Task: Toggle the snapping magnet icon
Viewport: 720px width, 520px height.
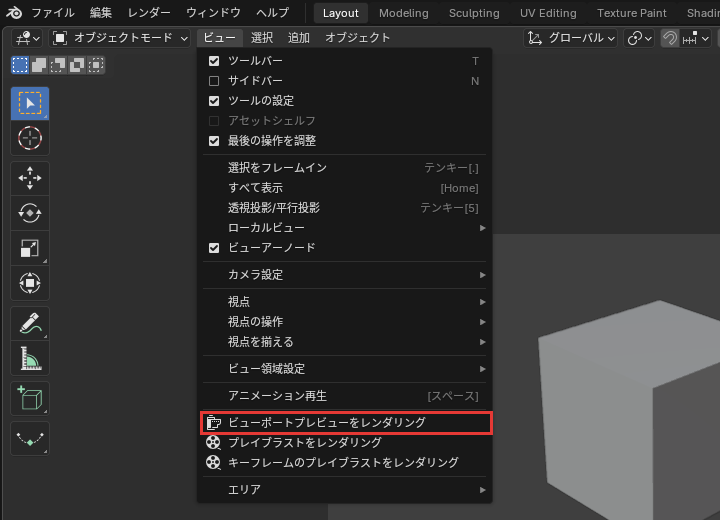Action: coord(670,38)
